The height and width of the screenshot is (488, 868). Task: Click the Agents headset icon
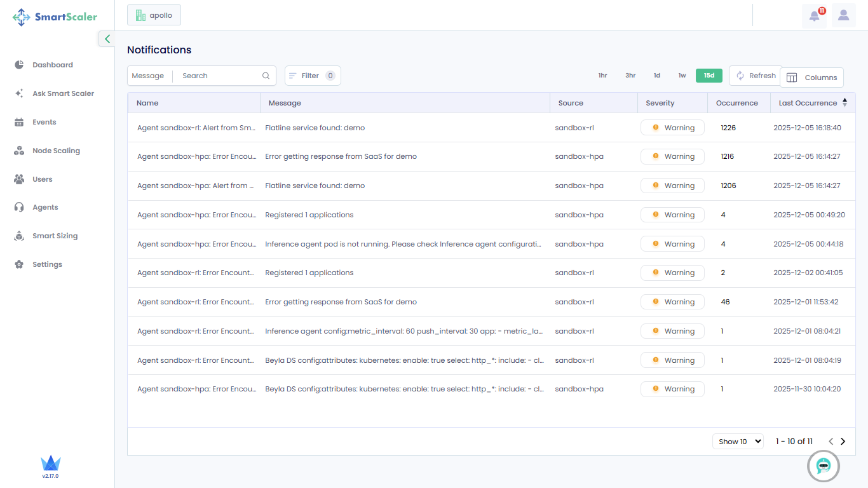click(19, 207)
